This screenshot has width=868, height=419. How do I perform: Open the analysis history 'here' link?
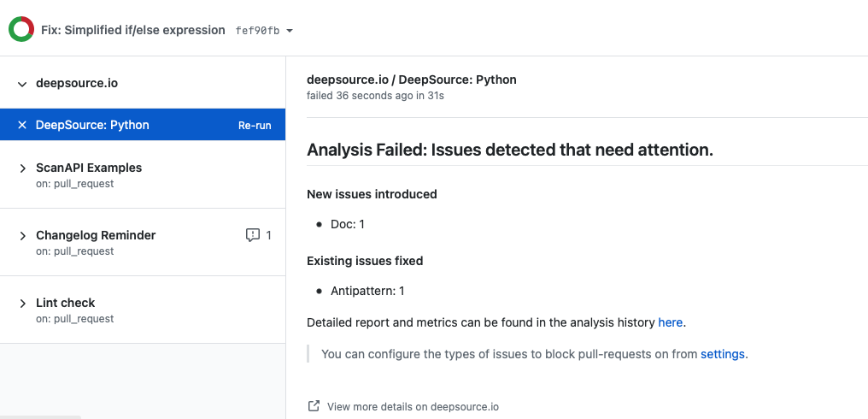pyautogui.click(x=670, y=322)
